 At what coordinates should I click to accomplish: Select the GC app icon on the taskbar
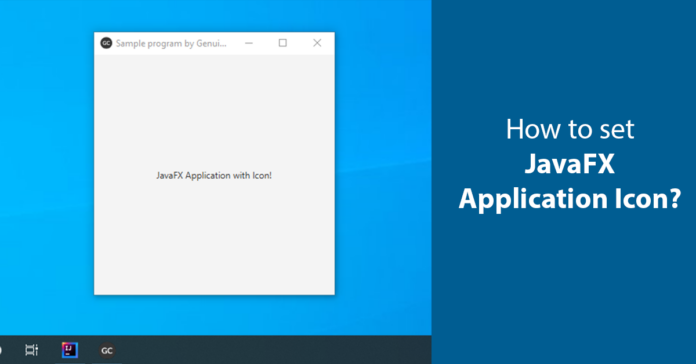(x=107, y=350)
